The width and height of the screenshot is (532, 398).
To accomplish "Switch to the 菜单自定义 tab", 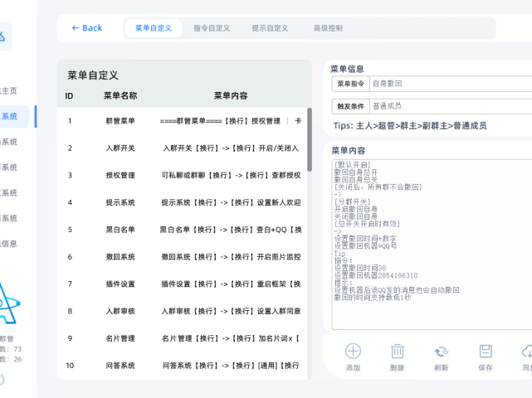I will point(154,28).
